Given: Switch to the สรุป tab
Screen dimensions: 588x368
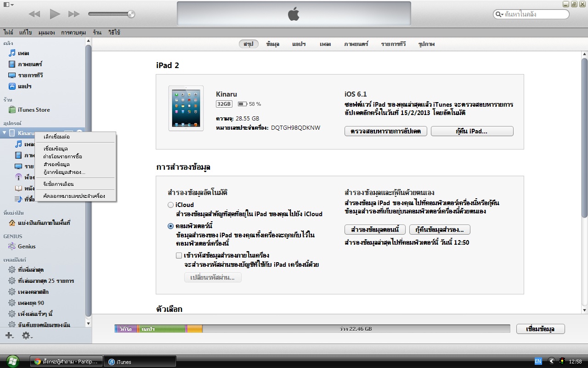Looking at the screenshot, I should (x=249, y=44).
